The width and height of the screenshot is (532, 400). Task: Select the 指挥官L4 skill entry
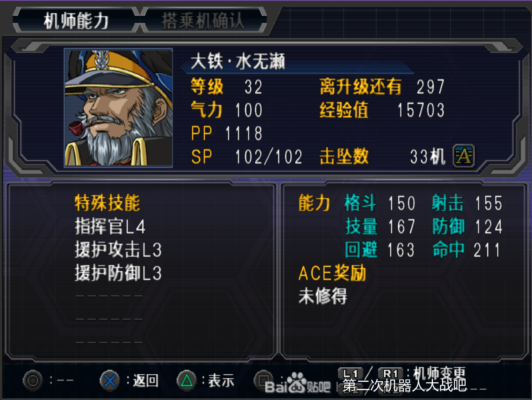110,227
